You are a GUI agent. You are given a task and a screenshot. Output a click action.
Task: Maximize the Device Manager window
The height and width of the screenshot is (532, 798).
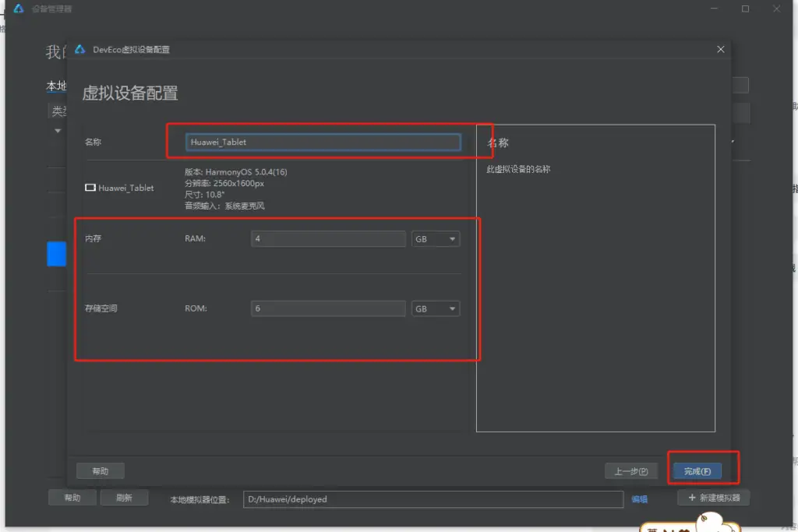(x=745, y=9)
